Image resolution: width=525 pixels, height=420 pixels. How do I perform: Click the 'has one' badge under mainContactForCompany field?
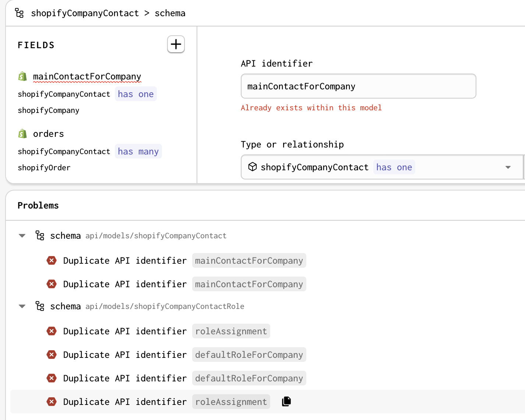click(x=136, y=94)
